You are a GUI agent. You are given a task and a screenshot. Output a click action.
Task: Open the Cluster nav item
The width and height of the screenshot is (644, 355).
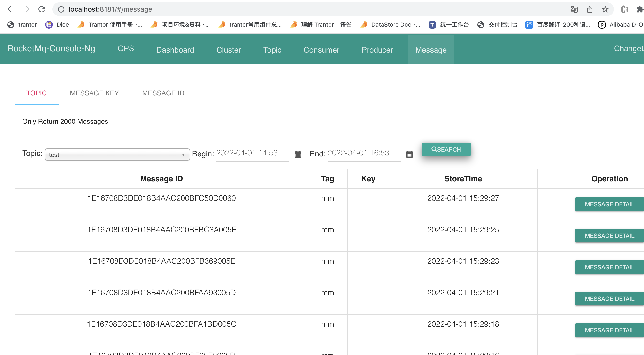(x=229, y=50)
